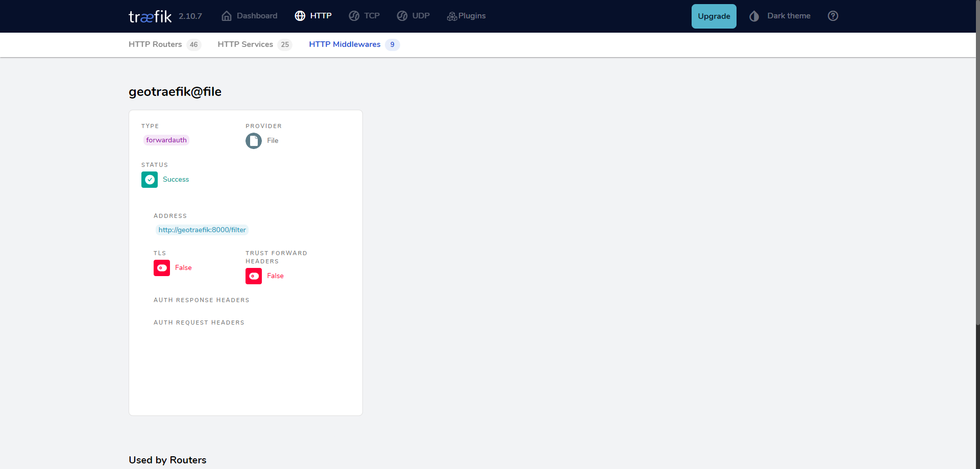Click the Trust Forward Headers False icon
Viewport: 980px width, 469px height.
point(254,276)
